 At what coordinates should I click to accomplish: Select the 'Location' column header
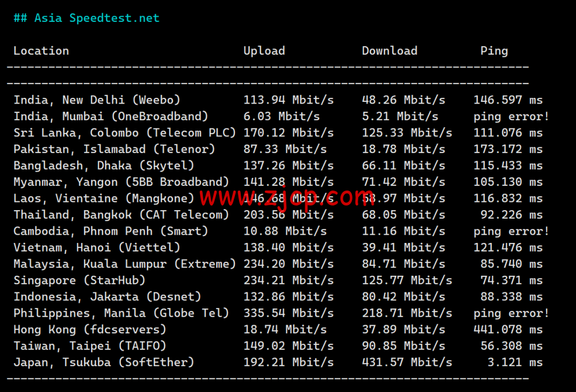(41, 51)
